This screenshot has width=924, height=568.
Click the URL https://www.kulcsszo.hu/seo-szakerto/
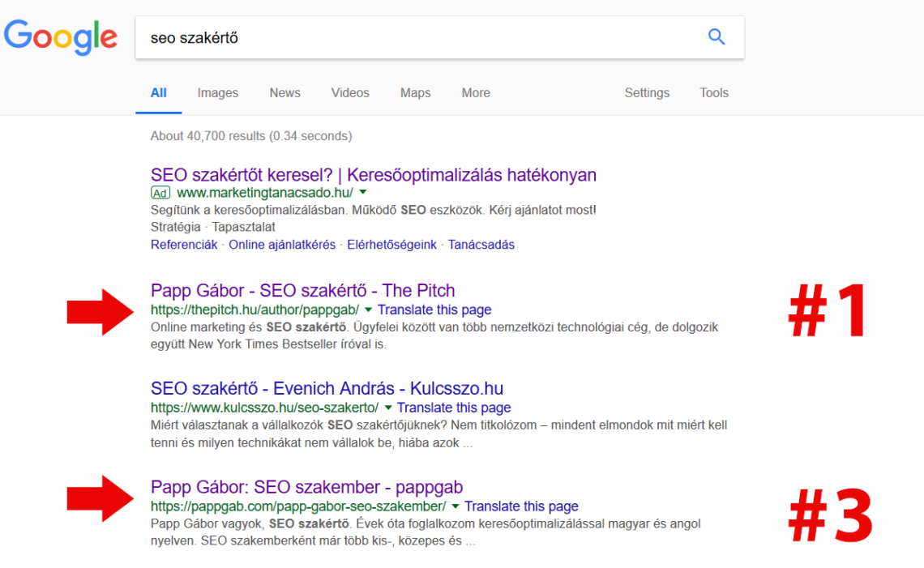click(264, 408)
